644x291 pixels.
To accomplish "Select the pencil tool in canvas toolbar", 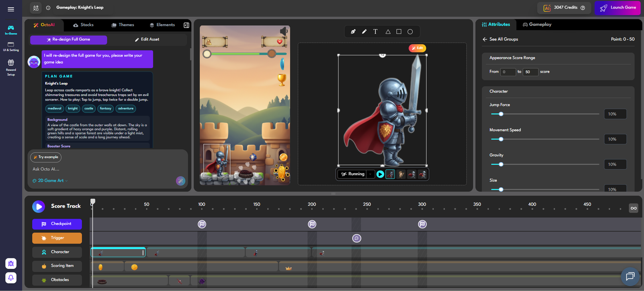I will pyautogui.click(x=364, y=32).
